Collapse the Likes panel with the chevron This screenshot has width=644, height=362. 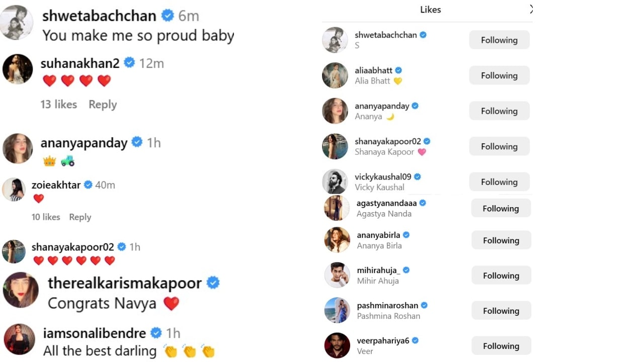click(x=531, y=9)
